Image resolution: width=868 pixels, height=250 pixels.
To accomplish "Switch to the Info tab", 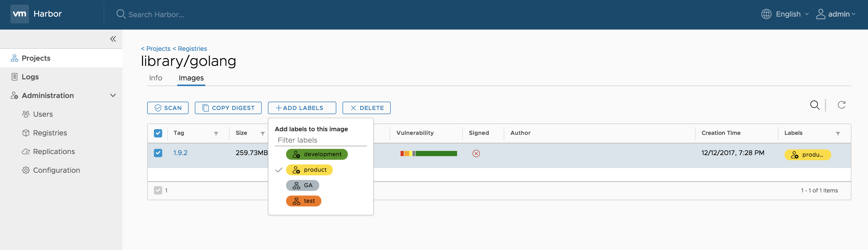I will click(155, 78).
